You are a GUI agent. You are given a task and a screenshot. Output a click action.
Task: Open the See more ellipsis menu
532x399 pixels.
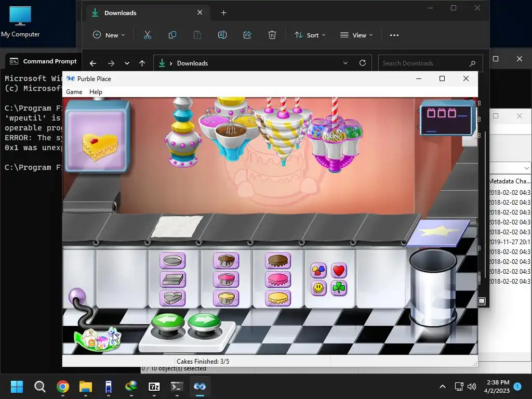pyautogui.click(x=394, y=35)
